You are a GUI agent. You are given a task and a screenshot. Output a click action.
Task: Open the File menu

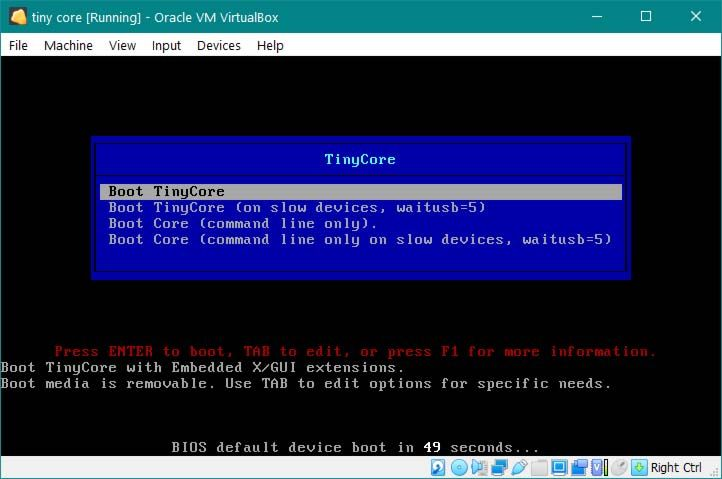[18, 46]
